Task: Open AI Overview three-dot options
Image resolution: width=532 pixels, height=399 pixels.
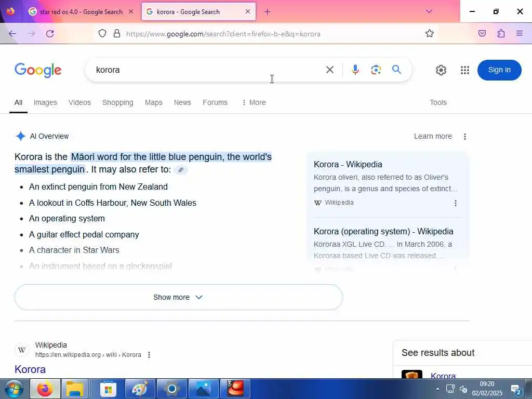Action: [465, 137]
